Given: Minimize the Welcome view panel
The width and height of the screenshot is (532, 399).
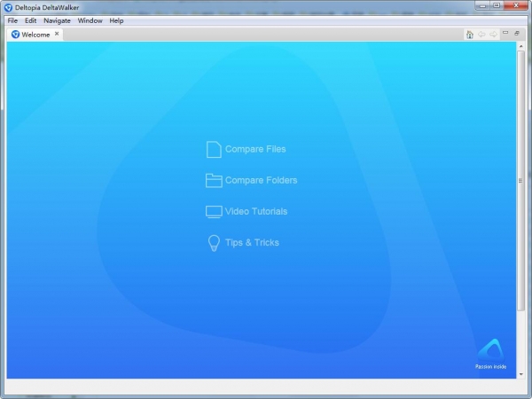Looking at the screenshot, I should point(505,33).
